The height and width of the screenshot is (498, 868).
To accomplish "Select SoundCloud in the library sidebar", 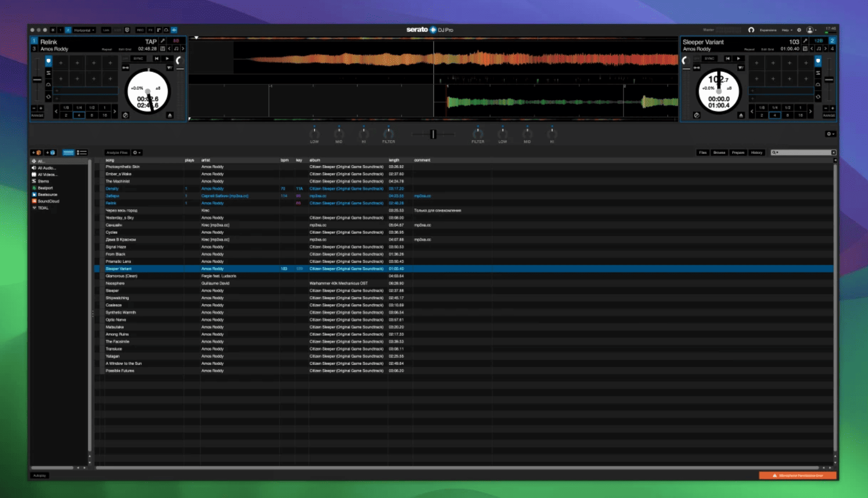I will pyautogui.click(x=48, y=201).
